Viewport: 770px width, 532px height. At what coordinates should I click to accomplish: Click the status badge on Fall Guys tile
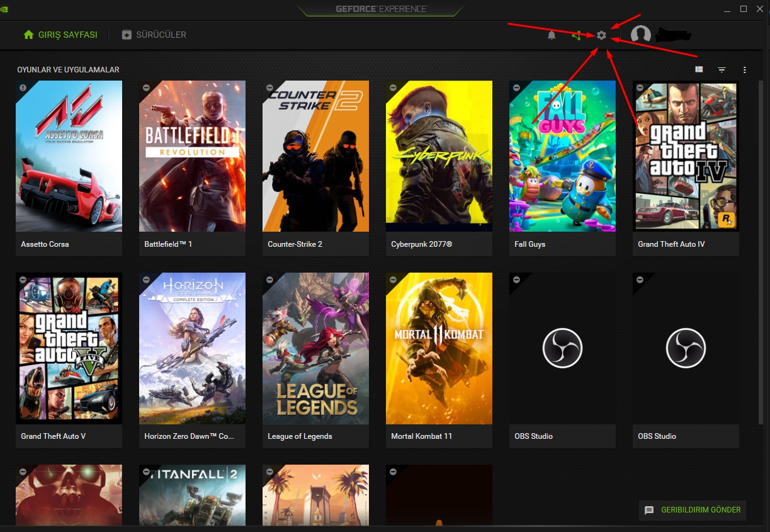[516, 88]
